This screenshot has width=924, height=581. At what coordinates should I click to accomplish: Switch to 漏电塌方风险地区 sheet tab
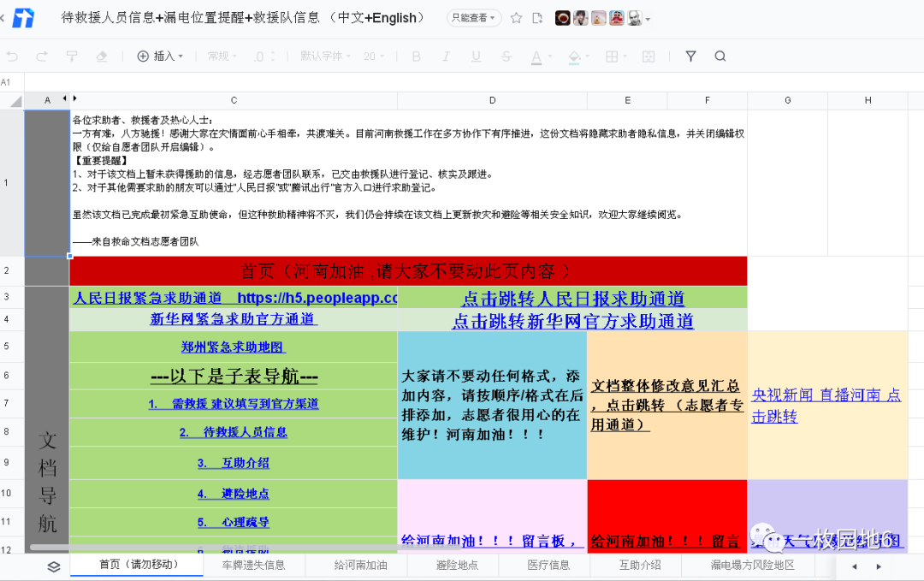pyautogui.click(x=752, y=565)
